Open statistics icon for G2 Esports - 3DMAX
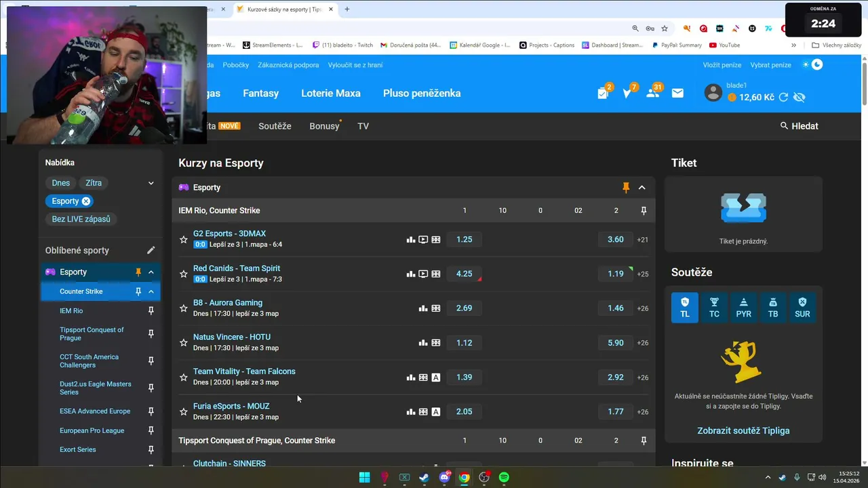This screenshot has width=868, height=488. coord(411,239)
